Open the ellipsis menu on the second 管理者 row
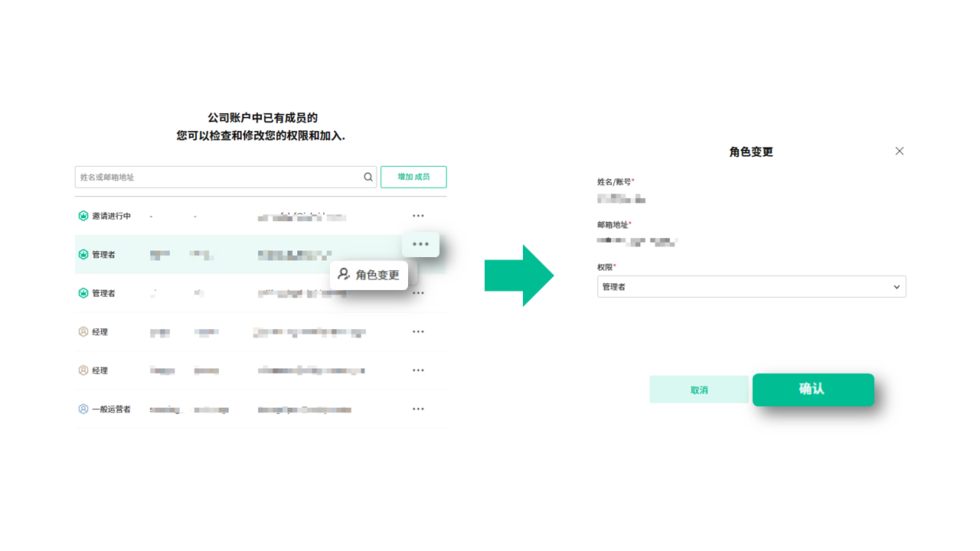The width and height of the screenshot is (980, 551). [x=418, y=292]
